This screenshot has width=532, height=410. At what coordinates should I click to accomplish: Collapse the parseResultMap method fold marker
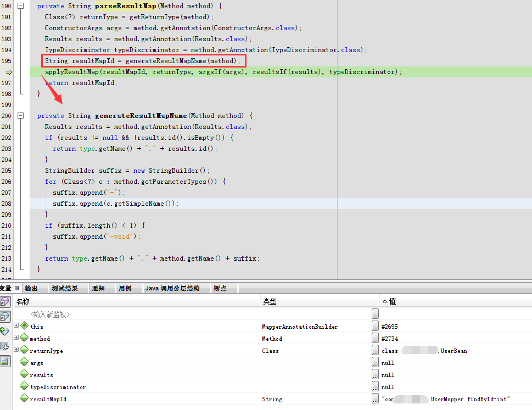(21, 6)
